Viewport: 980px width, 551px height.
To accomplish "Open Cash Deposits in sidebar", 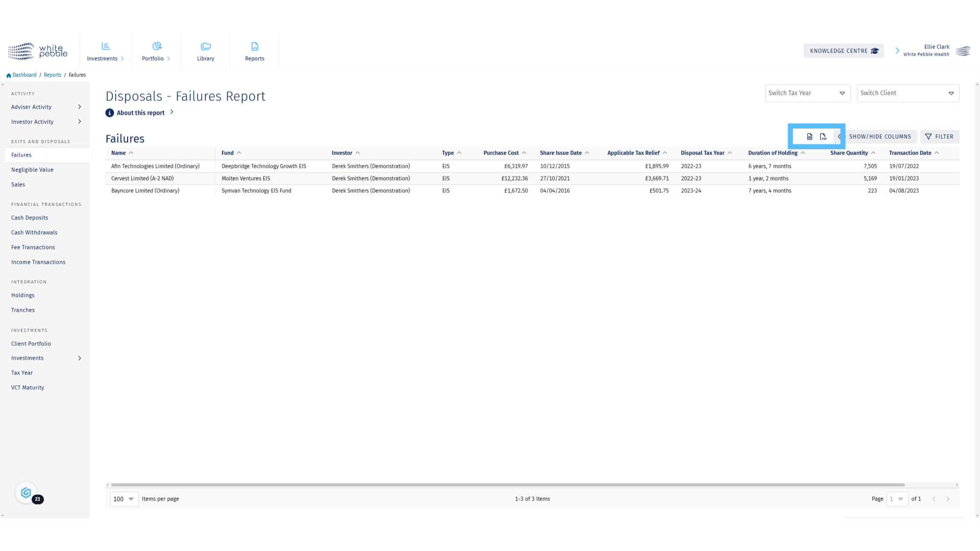I will coord(30,218).
